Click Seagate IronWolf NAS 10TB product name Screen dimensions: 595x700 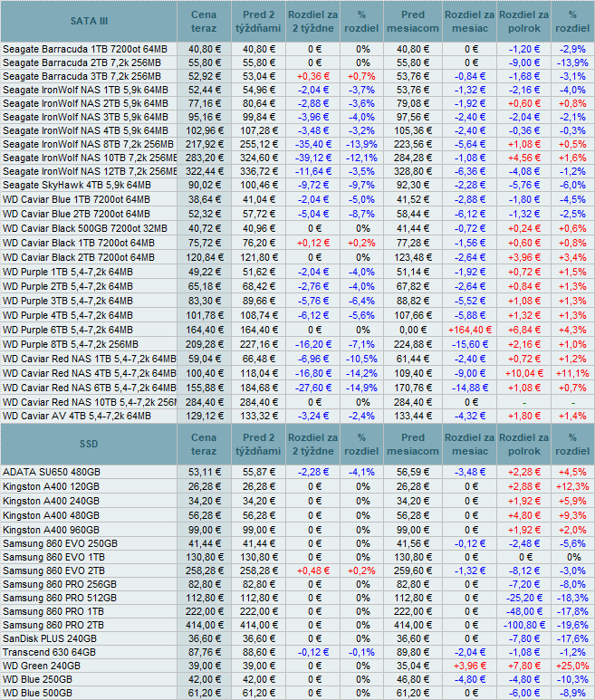pos(90,158)
